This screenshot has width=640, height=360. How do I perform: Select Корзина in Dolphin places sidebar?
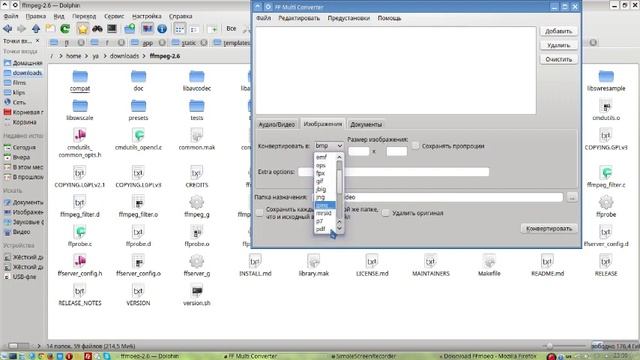pos(20,122)
